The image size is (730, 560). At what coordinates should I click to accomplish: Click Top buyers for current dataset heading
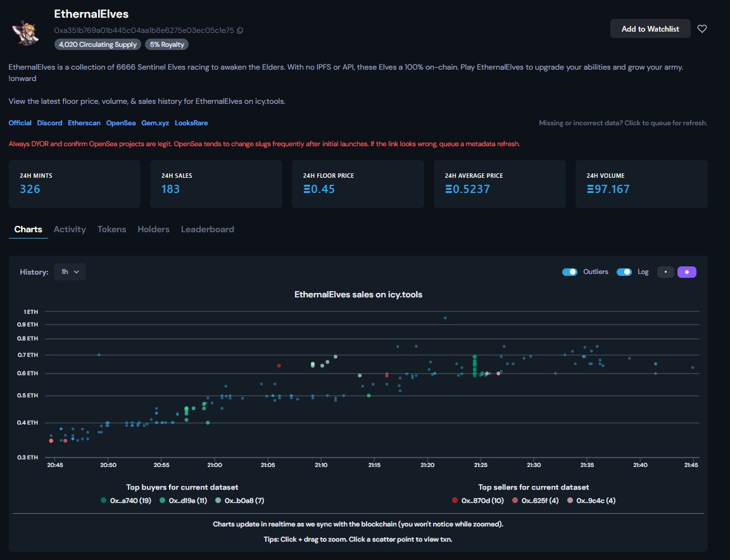coord(182,487)
